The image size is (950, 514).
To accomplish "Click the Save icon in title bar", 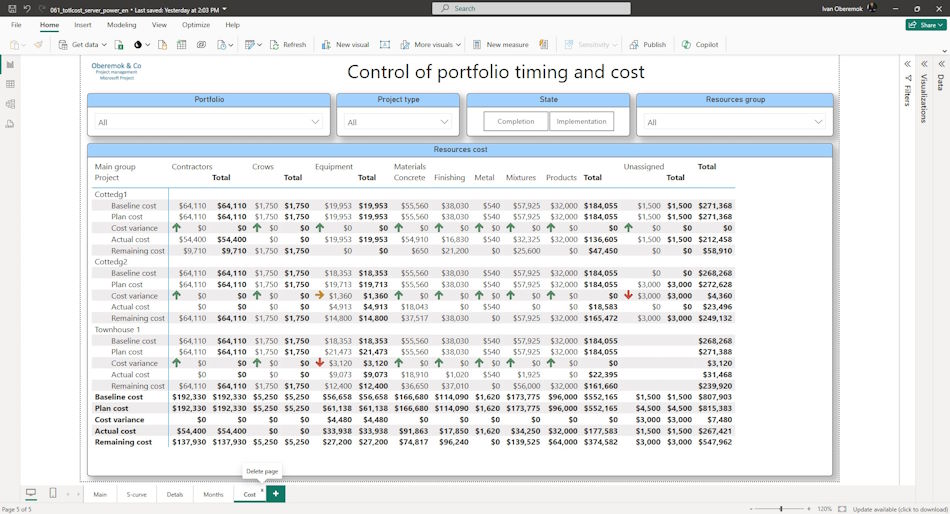I will (12, 8).
